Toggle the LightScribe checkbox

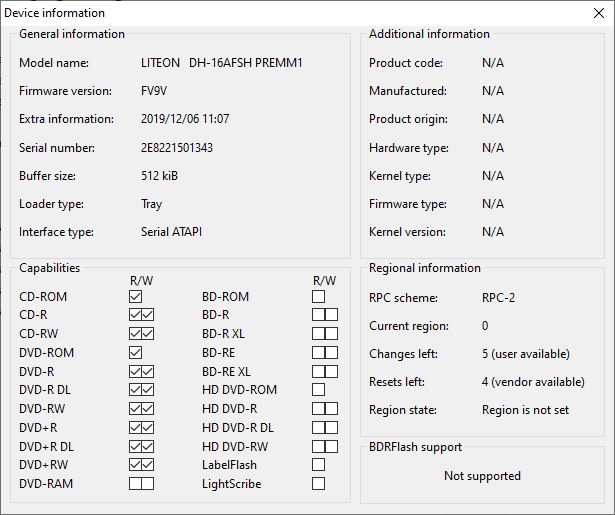(319, 484)
